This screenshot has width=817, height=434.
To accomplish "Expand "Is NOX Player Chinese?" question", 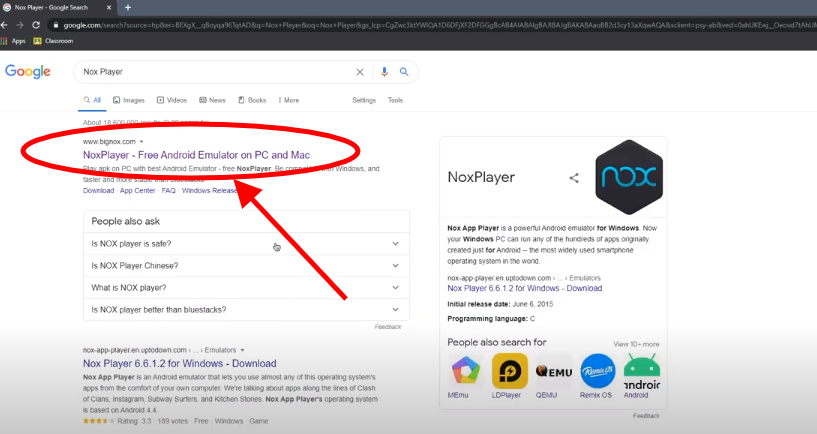I will point(246,266).
